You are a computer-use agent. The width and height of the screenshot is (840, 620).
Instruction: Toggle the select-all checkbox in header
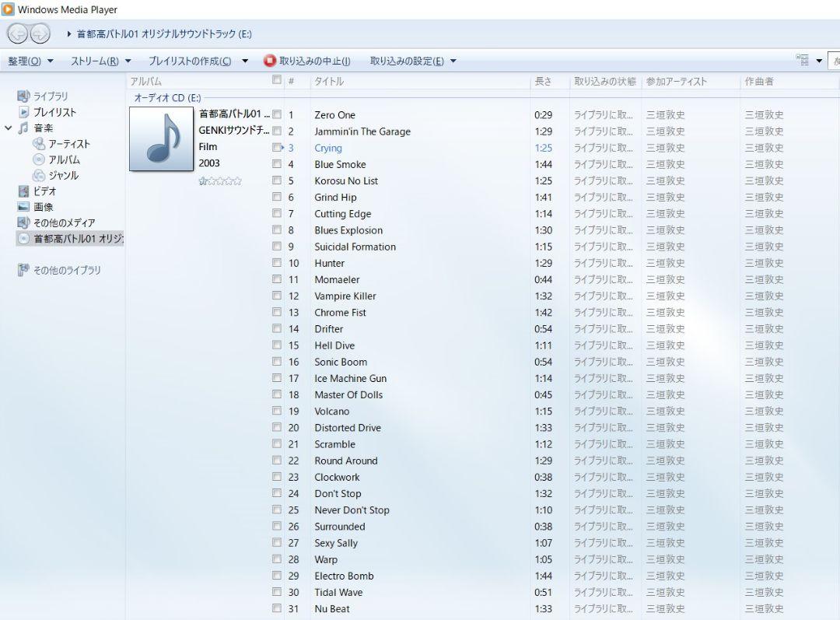(276, 80)
